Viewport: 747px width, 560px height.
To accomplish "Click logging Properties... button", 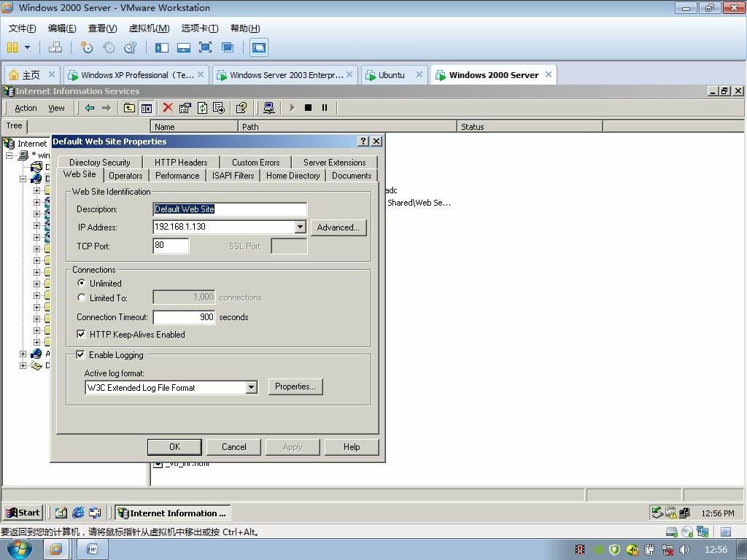I will (295, 386).
